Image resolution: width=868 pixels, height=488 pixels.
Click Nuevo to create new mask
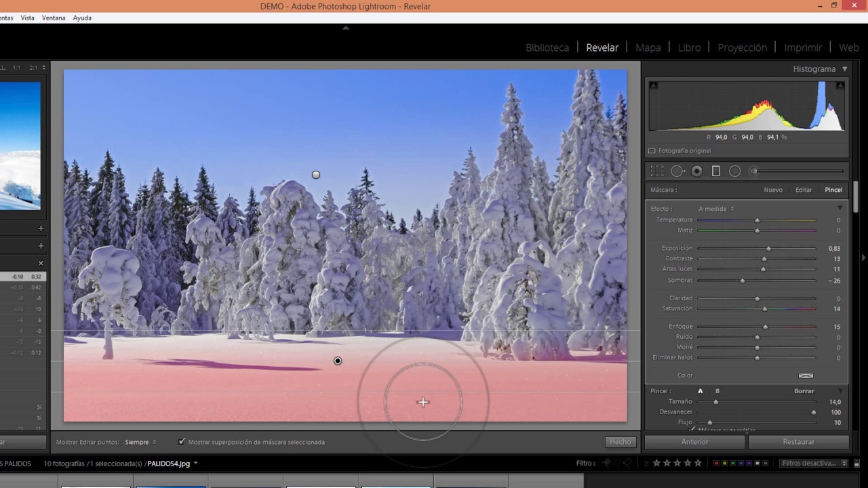click(773, 190)
